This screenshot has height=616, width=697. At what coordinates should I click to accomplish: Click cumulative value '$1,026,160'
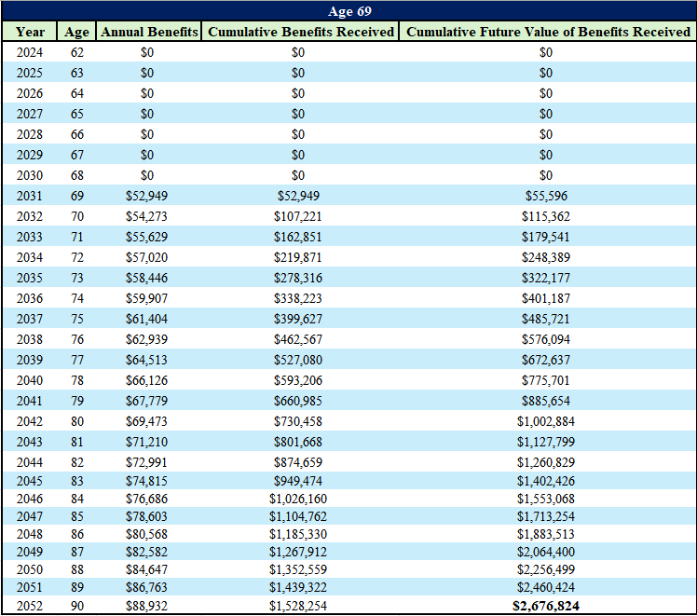point(298,499)
